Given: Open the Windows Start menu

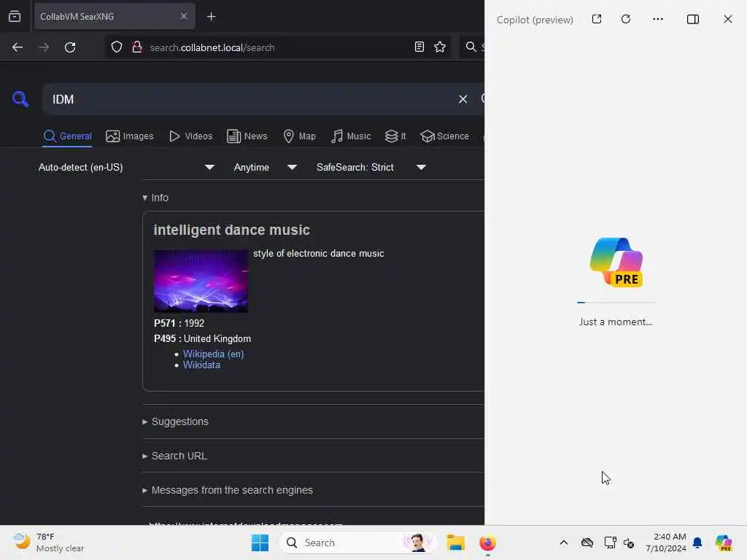Looking at the screenshot, I should click(260, 542).
